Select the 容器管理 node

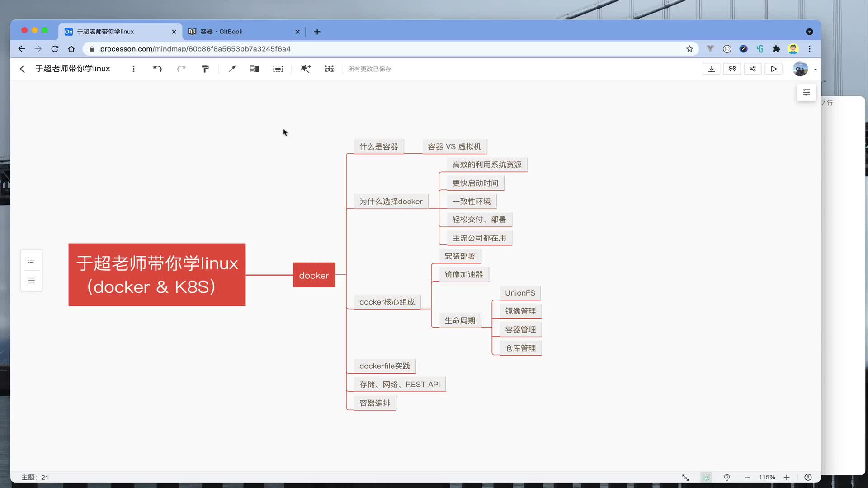(x=520, y=329)
